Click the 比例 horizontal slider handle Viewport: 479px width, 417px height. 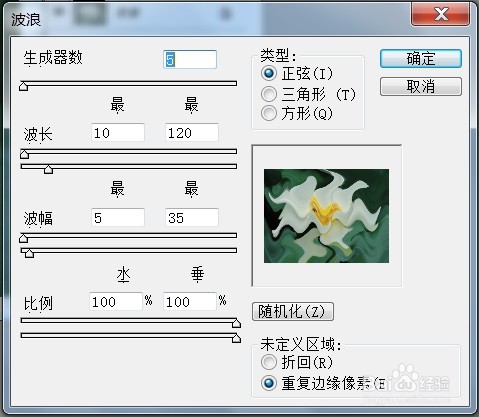[236, 323]
